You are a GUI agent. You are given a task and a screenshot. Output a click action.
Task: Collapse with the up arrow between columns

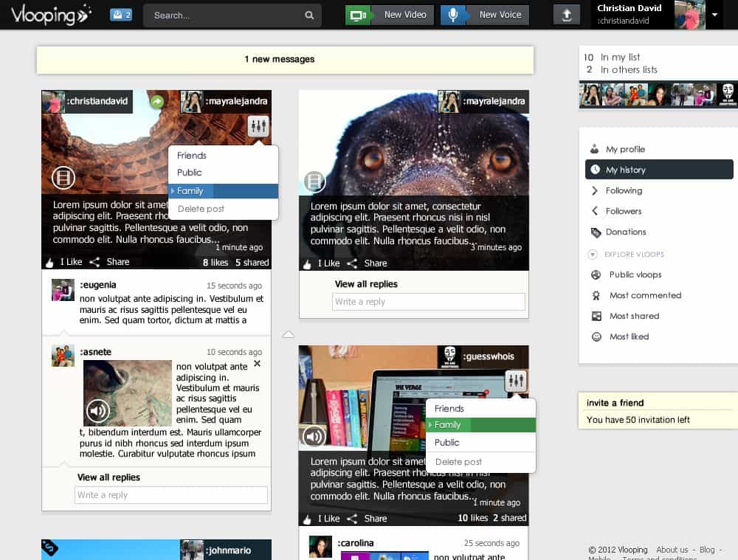288,334
